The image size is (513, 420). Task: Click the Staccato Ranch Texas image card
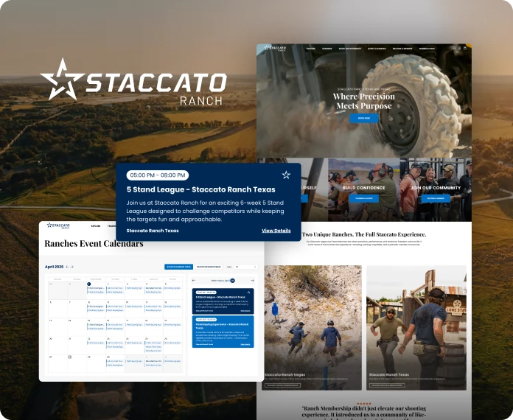coord(416,327)
